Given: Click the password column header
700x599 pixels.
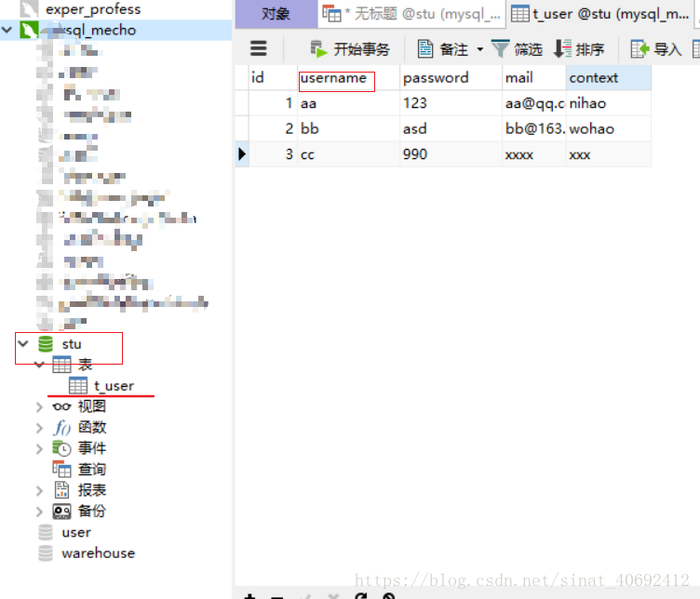Looking at the screenshot, I should pyautogui.click(x=451, y=77).
